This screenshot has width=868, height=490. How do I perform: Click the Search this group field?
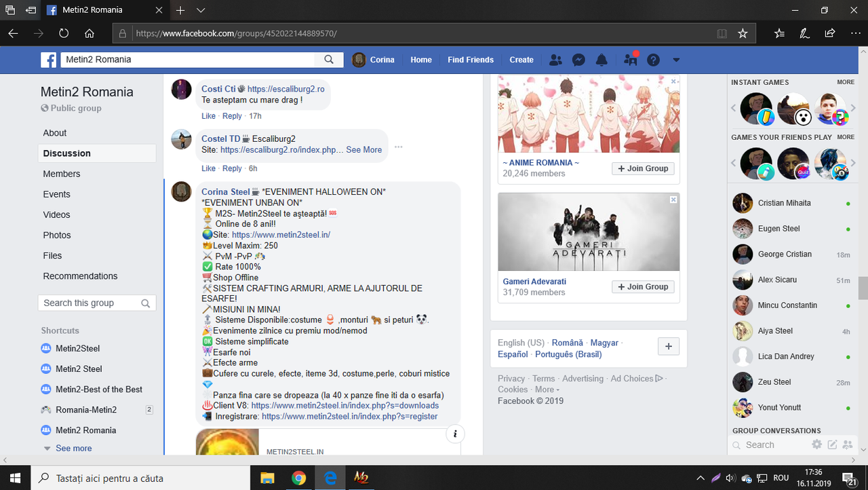coord(97,303)
